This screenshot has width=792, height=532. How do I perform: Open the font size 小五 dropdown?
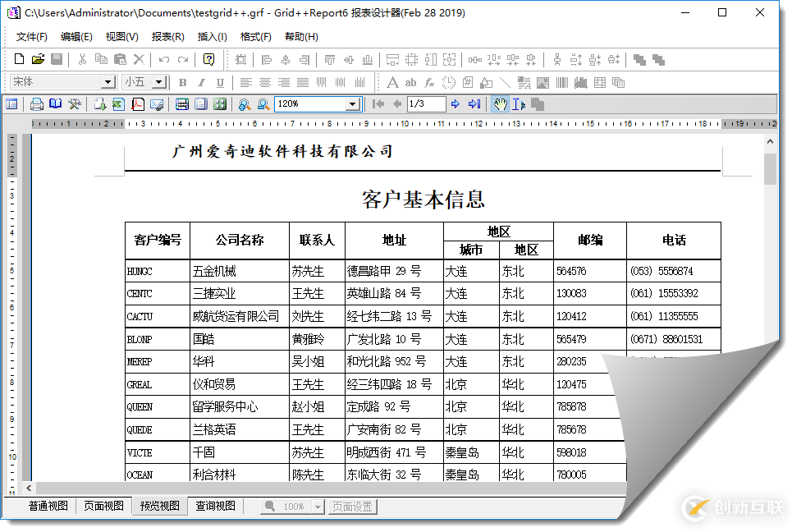[x=157, y=82]
